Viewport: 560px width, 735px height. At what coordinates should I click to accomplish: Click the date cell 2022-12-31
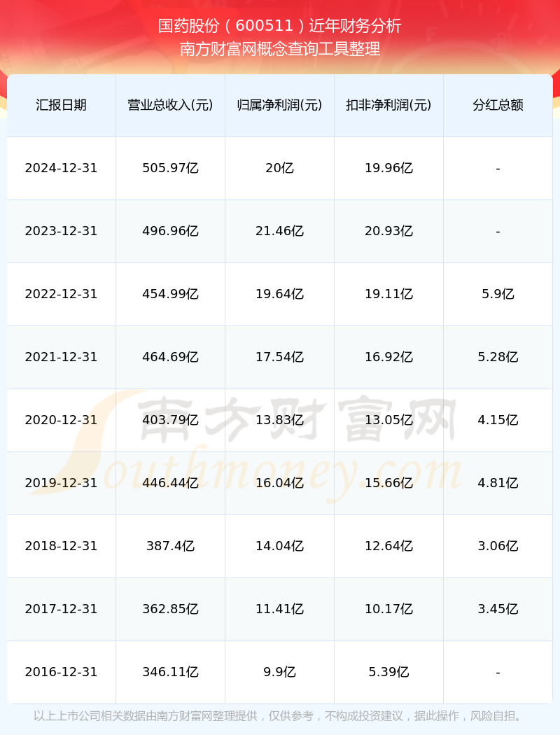pyautogui.click(x=62, y=294)
